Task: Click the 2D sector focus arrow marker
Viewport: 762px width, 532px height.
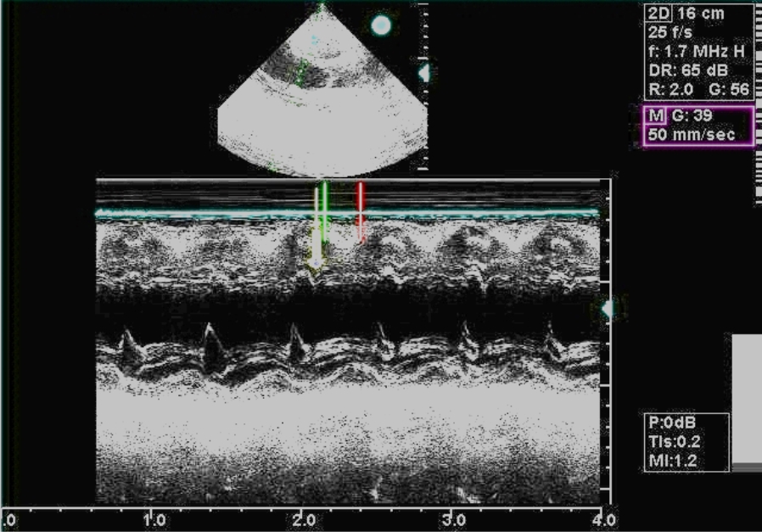Action: pos(424,73)
